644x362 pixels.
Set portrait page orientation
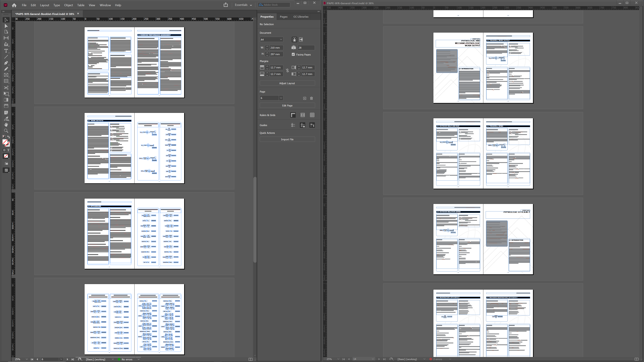point(294,40)
